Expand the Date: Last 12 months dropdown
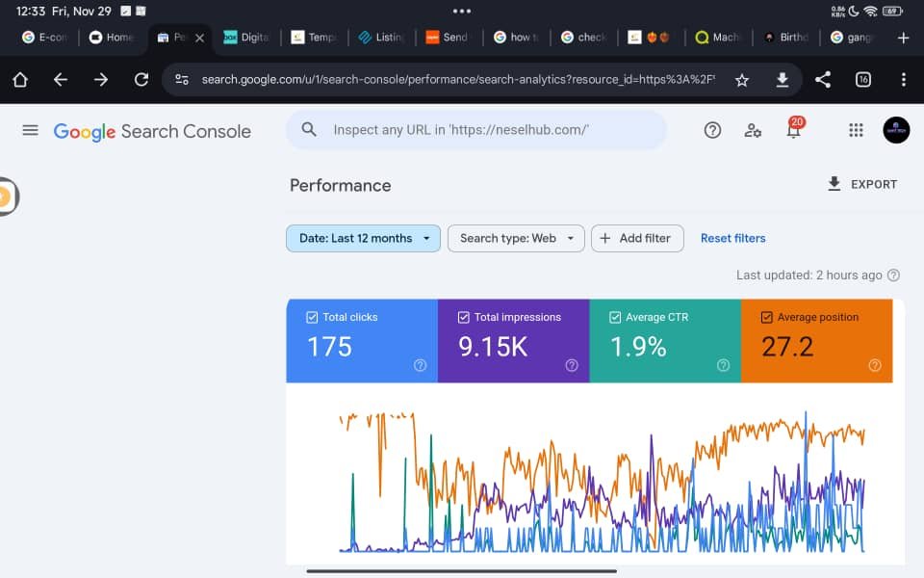 click(363, 238)
